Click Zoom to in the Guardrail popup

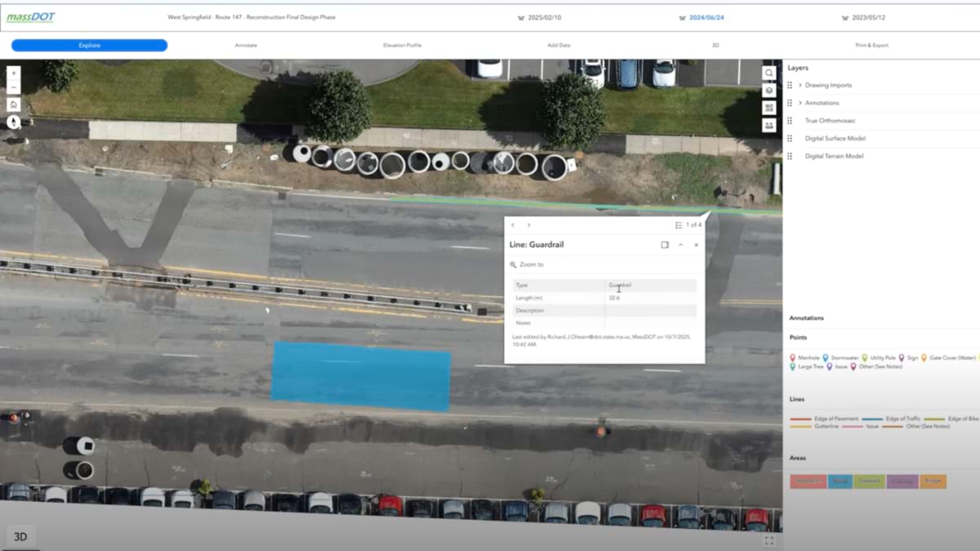tap(528, 264)
